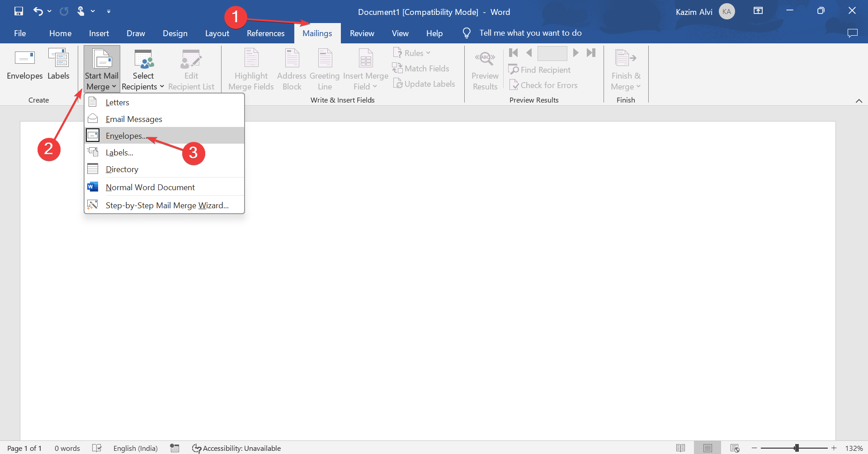Image resolution: width=868 pixels, height=454 pixels.
Task: Click the Page 1 of 1 status indicator
Action: click(24, 448)
